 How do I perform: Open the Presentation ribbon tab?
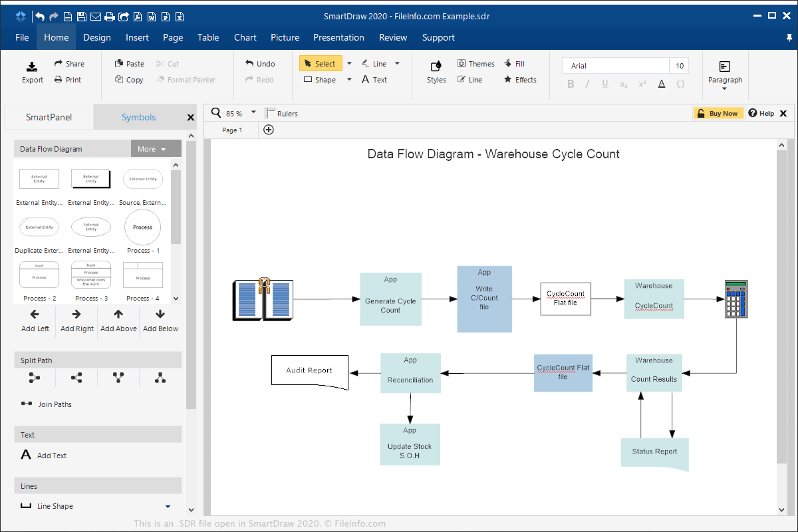[x=338, y=37]
